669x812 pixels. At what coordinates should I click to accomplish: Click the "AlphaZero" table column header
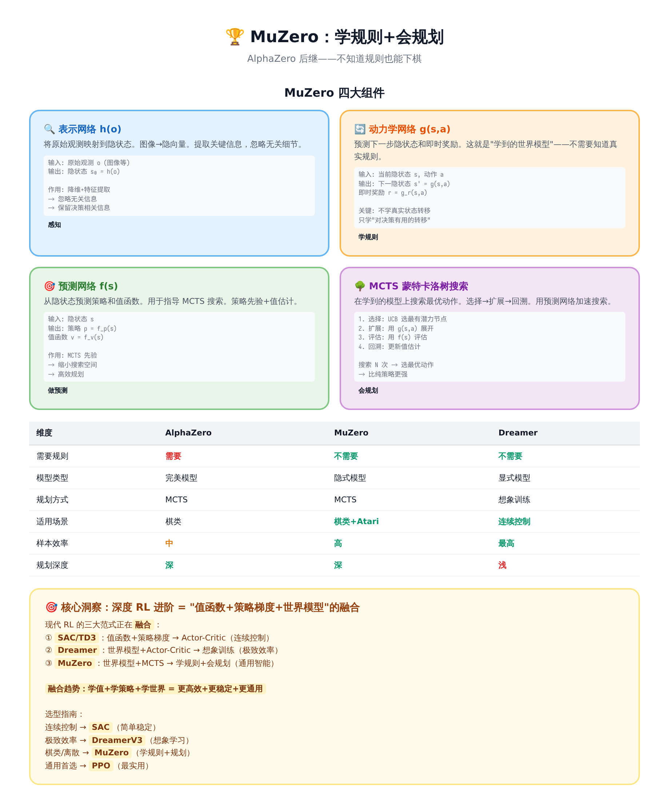pyautogui.click(x=188, y=433)
